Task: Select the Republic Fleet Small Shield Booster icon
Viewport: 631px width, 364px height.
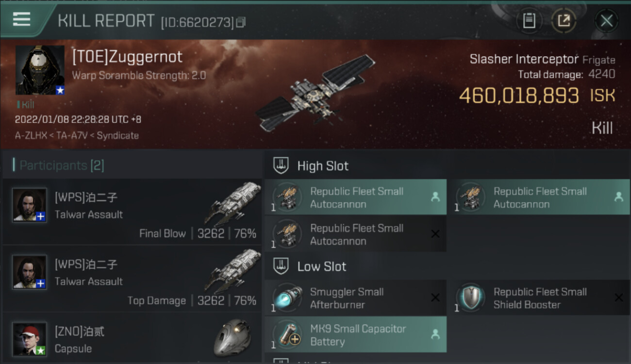Action: coord(470,298)
